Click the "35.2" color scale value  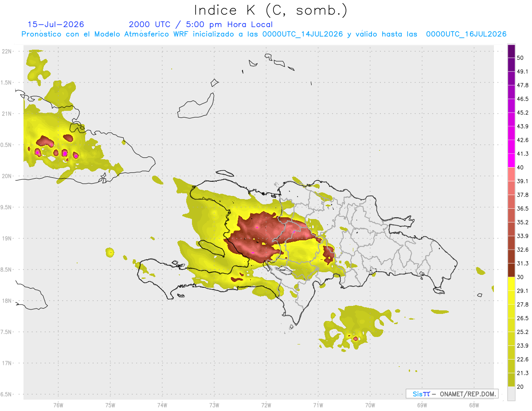tap(523, 223)
